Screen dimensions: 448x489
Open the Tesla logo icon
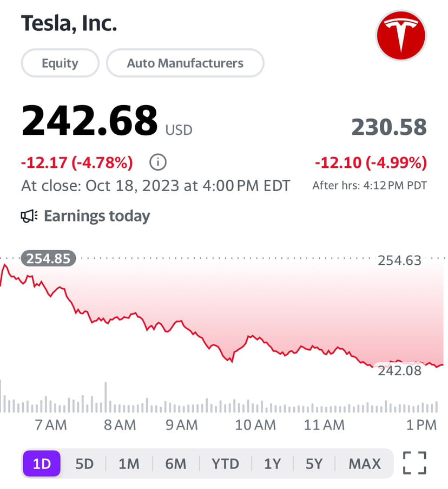[x=401, y=36]
